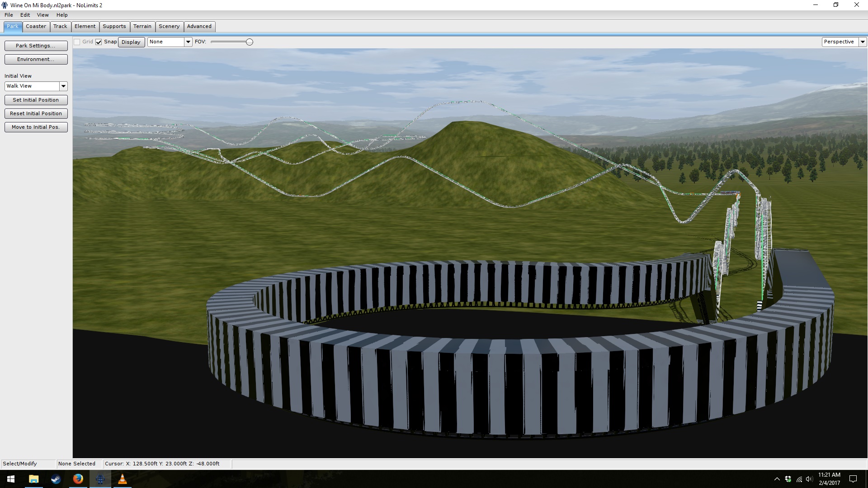This screenshot has height=488, width=868.
Task: Click the volume speaker tray icon
Action: point(809,479)
